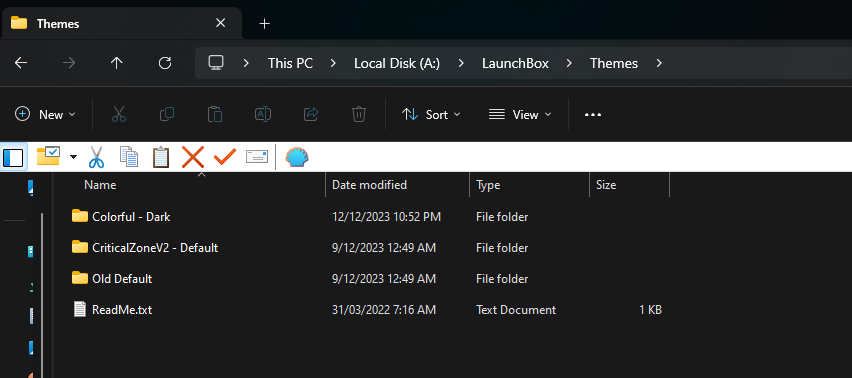Click the Email envelope icon in the toolbar
This screenshot has width=852, height=378.
(x=257, y=157)
